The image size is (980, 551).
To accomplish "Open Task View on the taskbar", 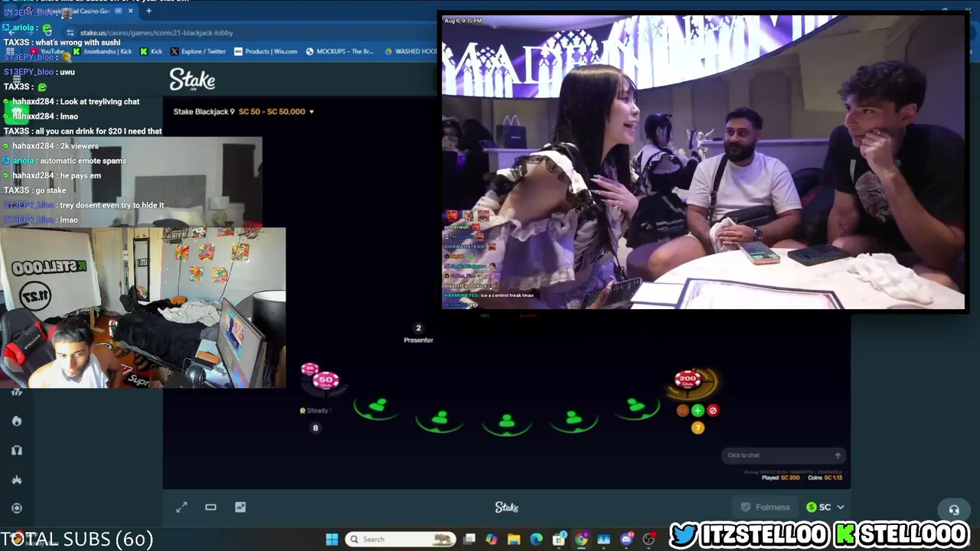I will point(469,540).
